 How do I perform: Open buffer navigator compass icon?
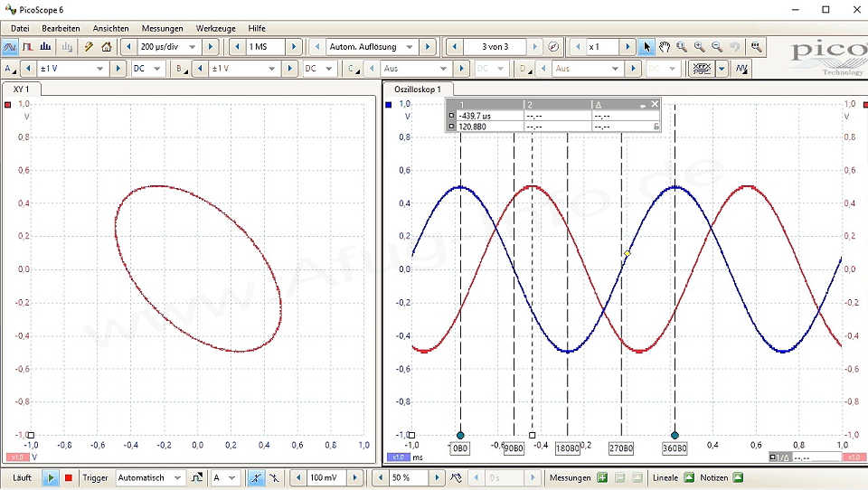pyautogui.click(x=553, y=47)
